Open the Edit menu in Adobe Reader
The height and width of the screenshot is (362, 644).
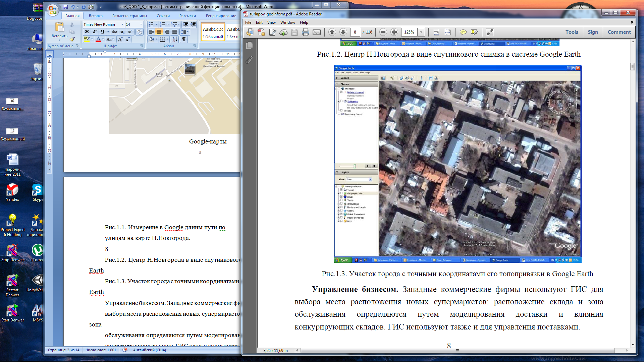tap(259, 22)
